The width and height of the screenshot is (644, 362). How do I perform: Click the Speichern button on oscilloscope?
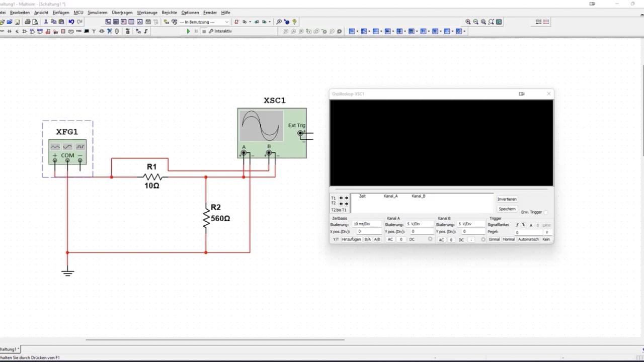click(x=507, y=209)
